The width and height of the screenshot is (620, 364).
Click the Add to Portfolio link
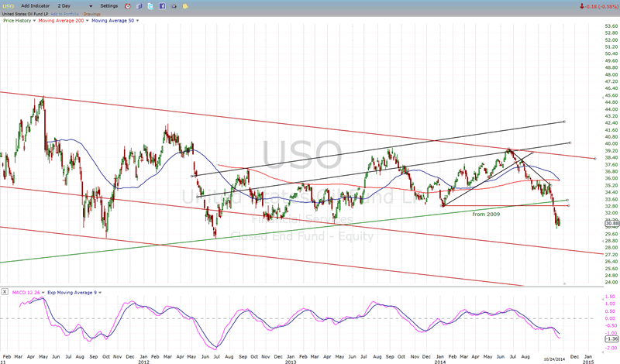(x=64, y=14)
